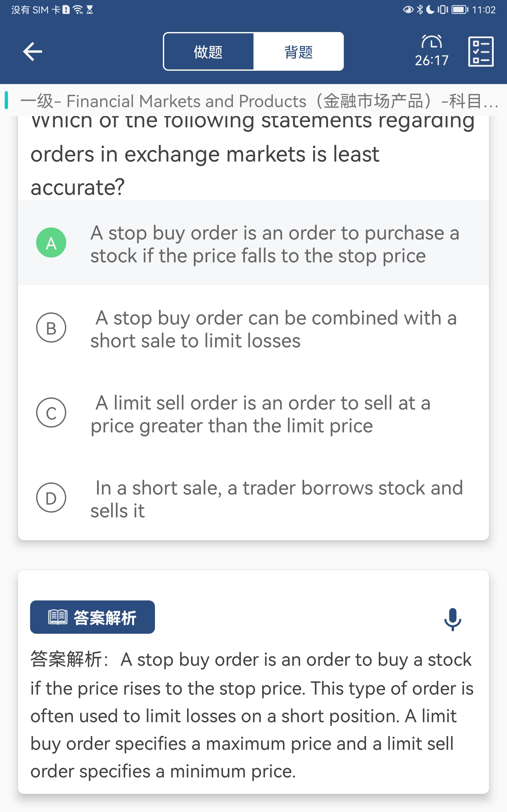Choose answer option C circle
Screen dimensions: 507x812
tap(51, 413)
